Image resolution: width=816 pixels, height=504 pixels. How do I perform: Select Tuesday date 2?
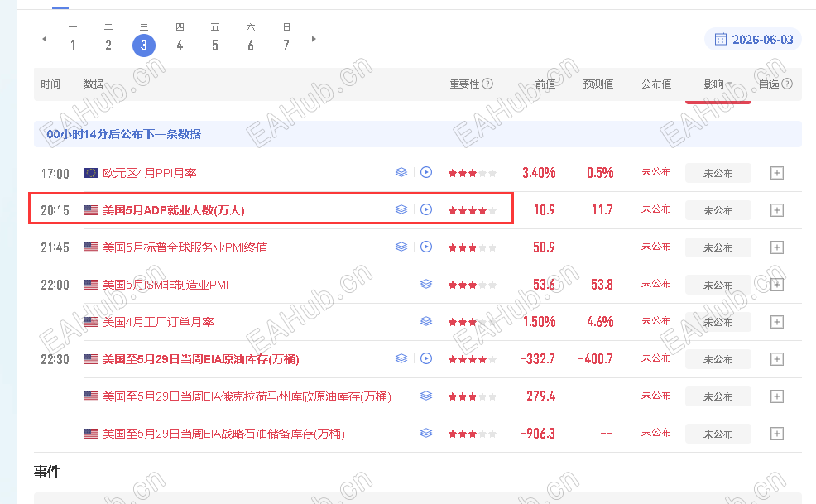[108, 46]
